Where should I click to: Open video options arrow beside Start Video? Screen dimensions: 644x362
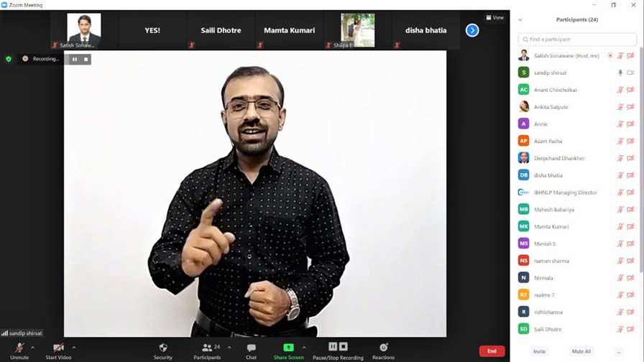pos(74,348)
